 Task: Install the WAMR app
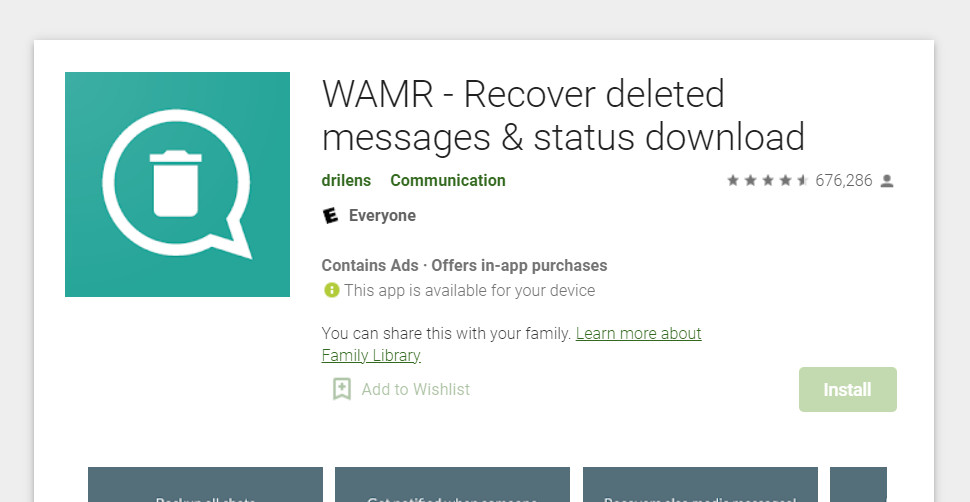(848, 389)
